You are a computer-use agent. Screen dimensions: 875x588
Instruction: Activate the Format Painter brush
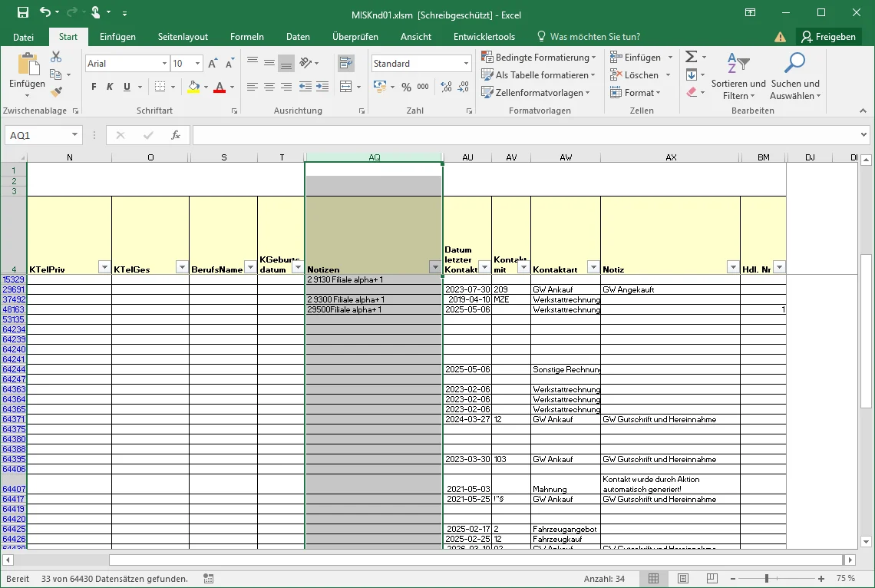pos(56,91)
